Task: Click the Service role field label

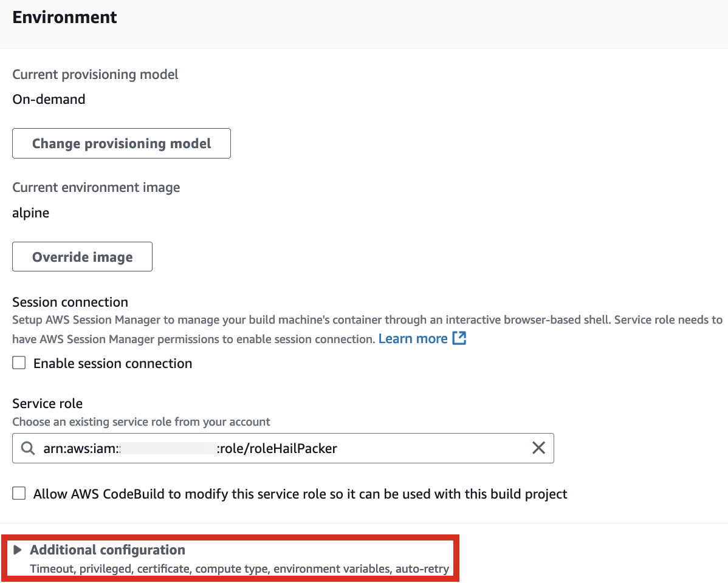Action: click(47, 404)
